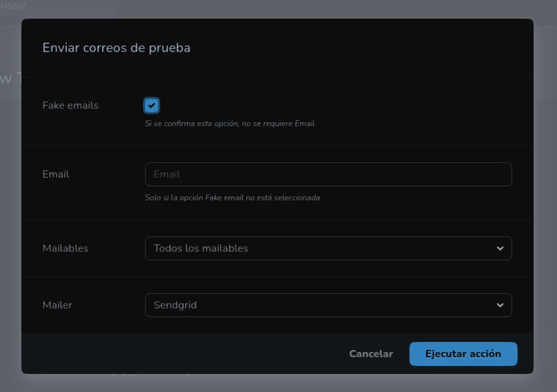This screenshot has width=557, height=392.
Task: Click the 'Enviar correos de prueba' dialog title
Action: [x=116, y=47]
